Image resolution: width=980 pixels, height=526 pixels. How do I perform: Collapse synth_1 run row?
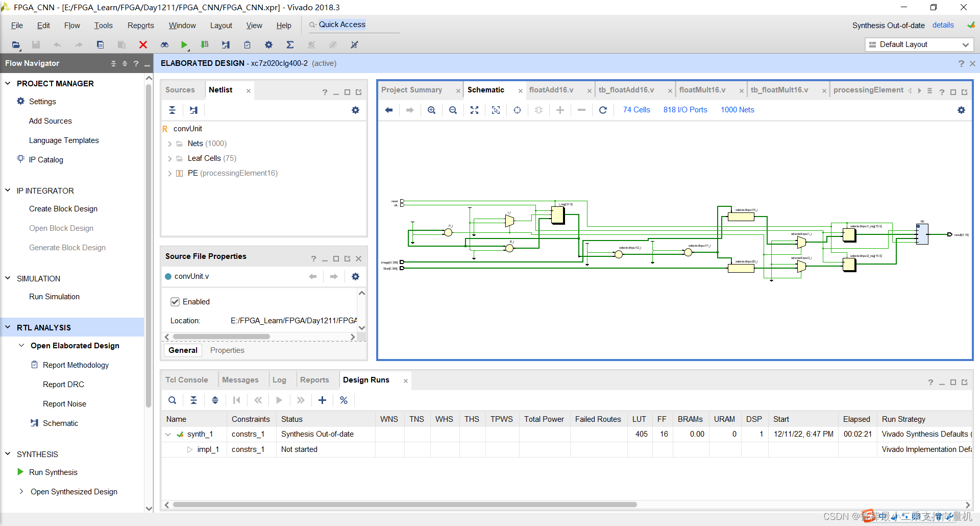pyautogui.click(x=168, y=435)
